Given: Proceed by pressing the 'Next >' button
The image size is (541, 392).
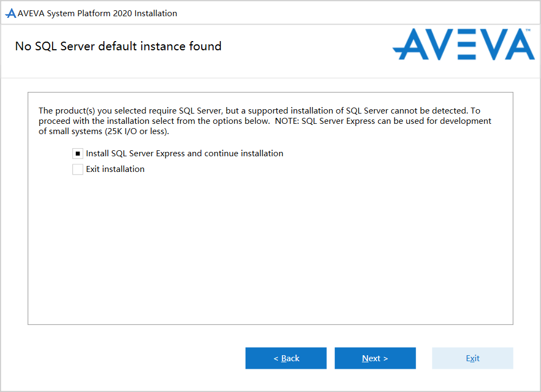Looking at the screenshot, I should (x=375, y=358).
